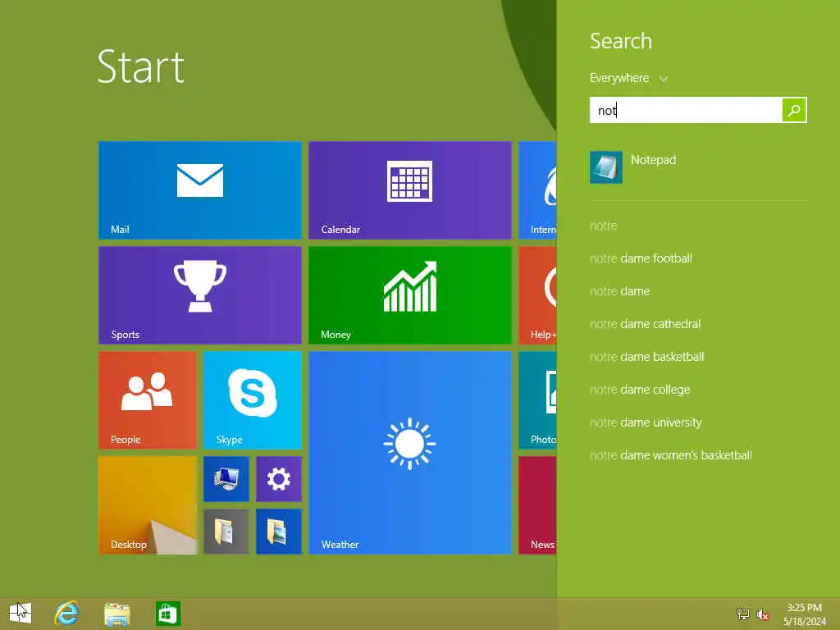Launch the Sports tile

pyautogui.click(x=200, y=295)
